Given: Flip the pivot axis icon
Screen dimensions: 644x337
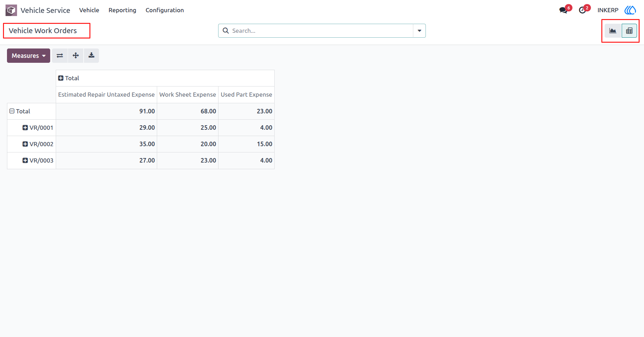Looking at the screenshot, I should [x=60, y=55].
